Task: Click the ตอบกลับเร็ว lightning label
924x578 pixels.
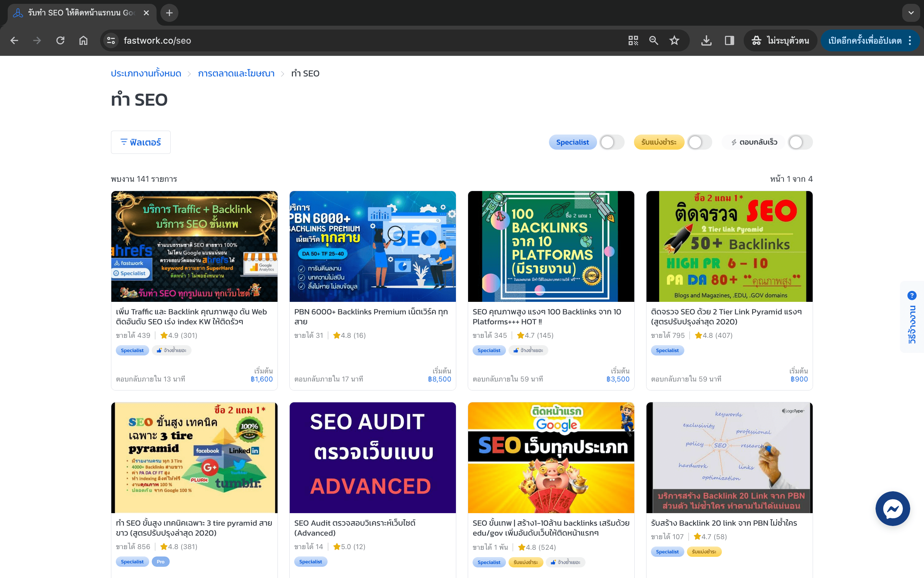Action: (754, 142)
